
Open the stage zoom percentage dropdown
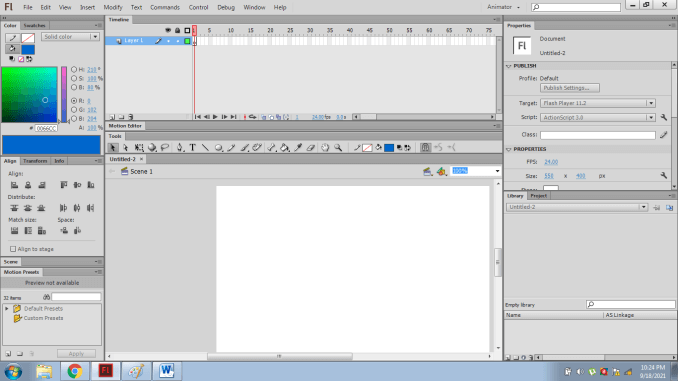(497, 171)
